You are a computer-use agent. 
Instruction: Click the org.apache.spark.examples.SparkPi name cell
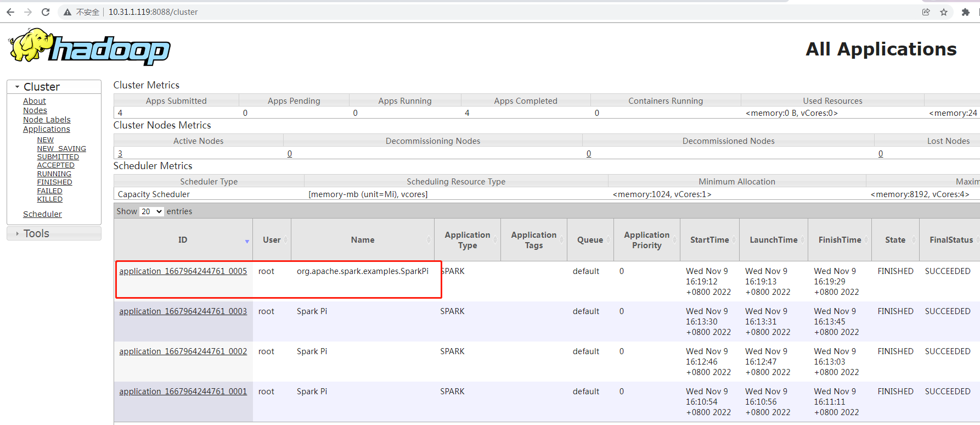363,271
